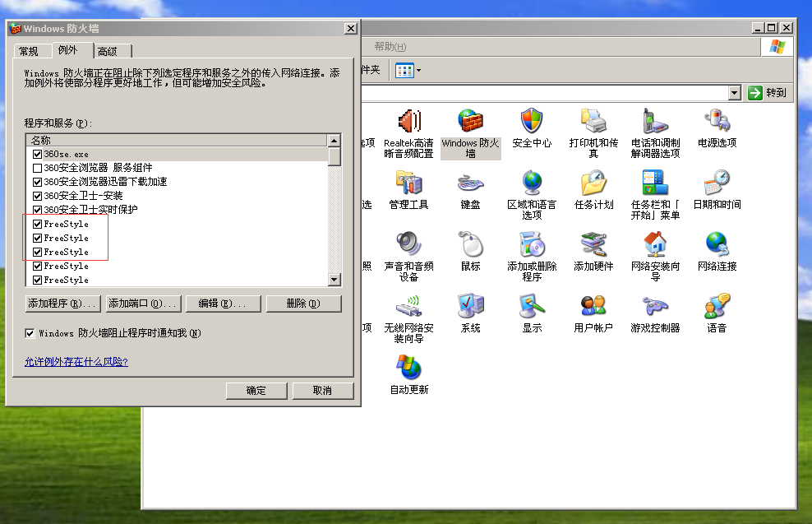
Task: Open the 自动更新 automatic updates icon
Action: [408, 369]
